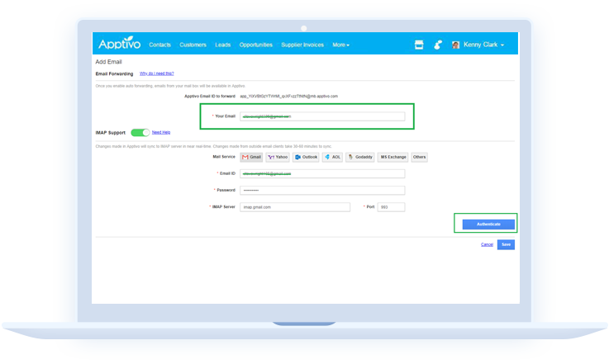This screenshot has height=364, width=609.
Task: Focus the IMAP Server text field
Action: tap(295, 207)
